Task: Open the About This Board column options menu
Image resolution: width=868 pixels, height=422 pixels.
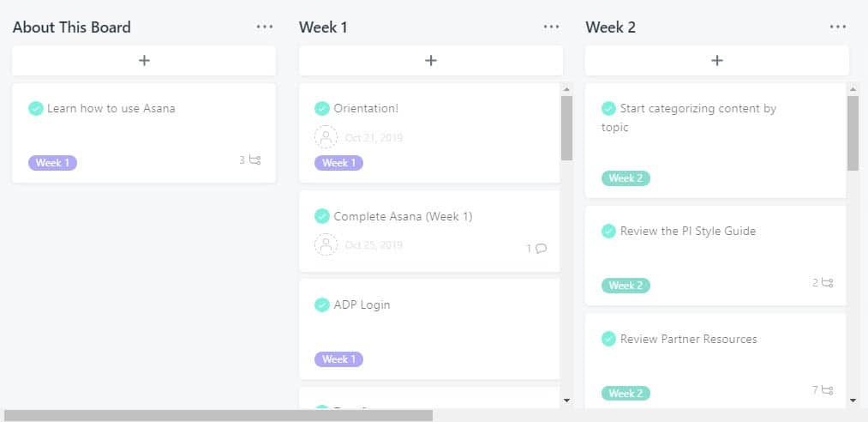Action: (265, 27)
